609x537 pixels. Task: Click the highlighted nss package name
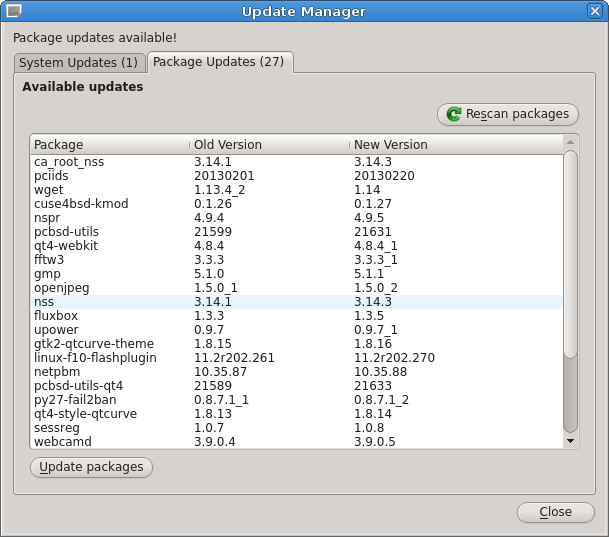pyautogui.click(x=44, y=302)
